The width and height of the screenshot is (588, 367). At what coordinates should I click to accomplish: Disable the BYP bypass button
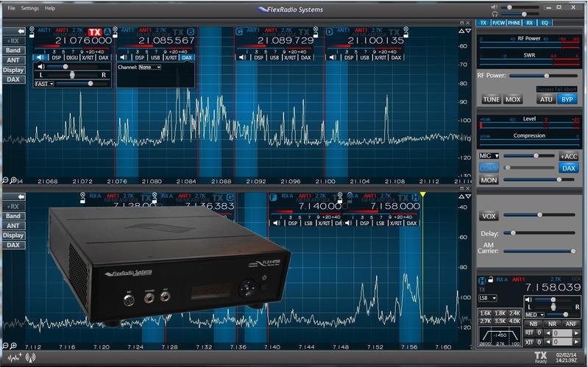point(567,99)
